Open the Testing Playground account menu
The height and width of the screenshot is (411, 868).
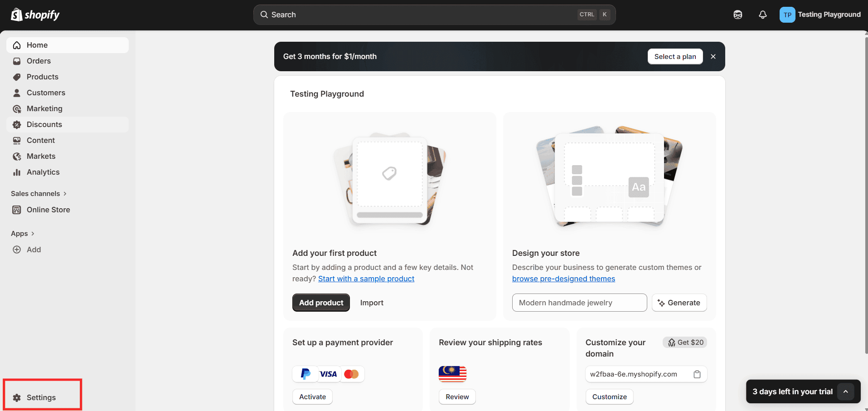pyautogui.click(x=820, y=15)
